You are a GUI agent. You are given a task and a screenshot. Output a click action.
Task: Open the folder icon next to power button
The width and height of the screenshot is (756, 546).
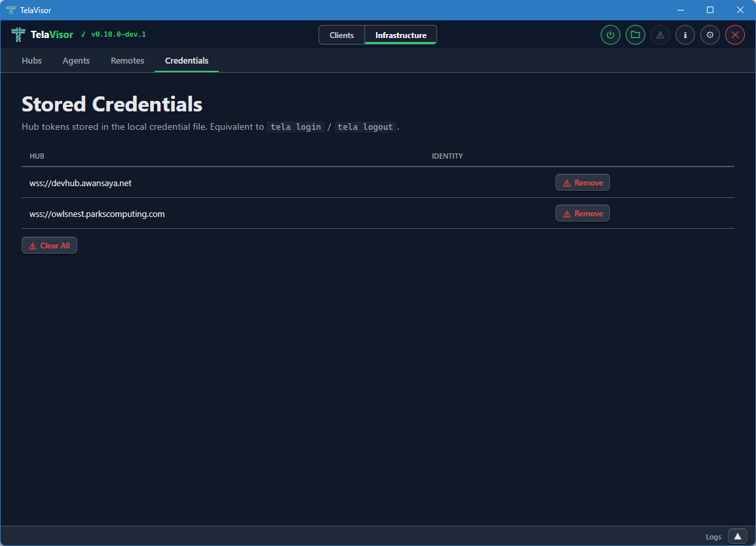coord(635,35)
